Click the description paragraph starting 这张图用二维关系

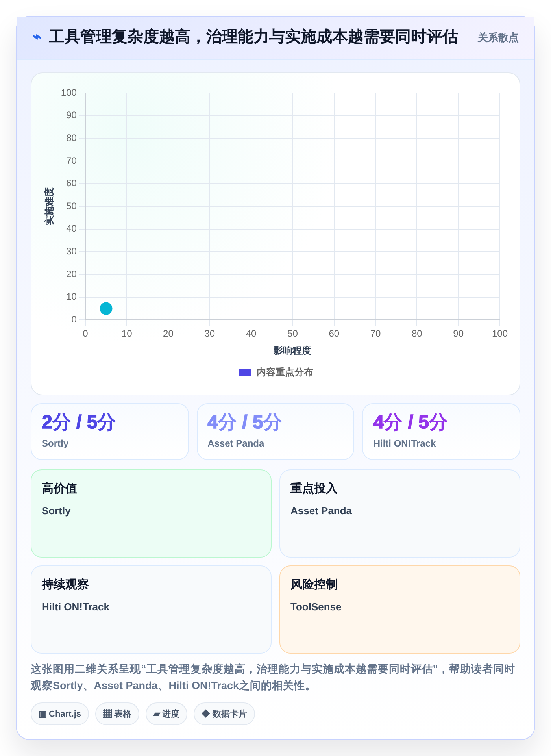coord(273,677)
